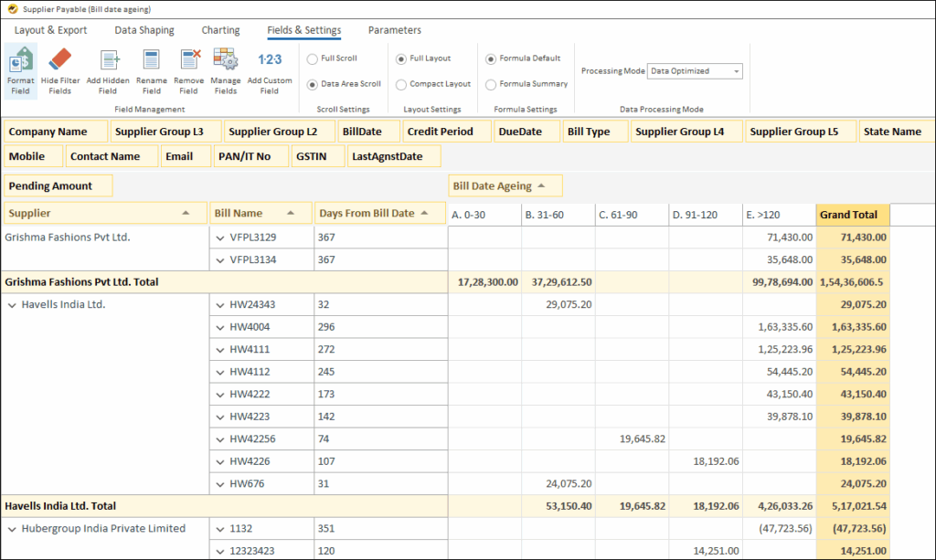This screenshot has height=560, width=936.
Task: Click the A. 0-30 column header
Action: [484, 215]
